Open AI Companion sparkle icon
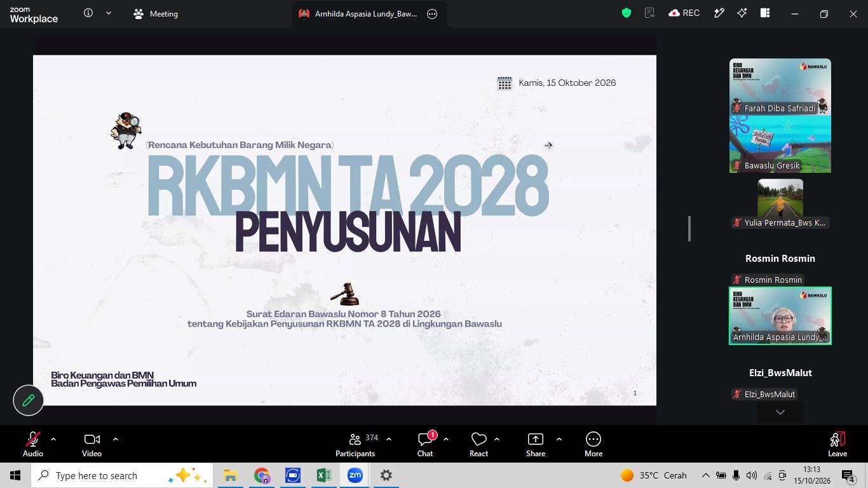Image resolution: width=868 pixels, height=488 pixels. [x=742, y=13]
